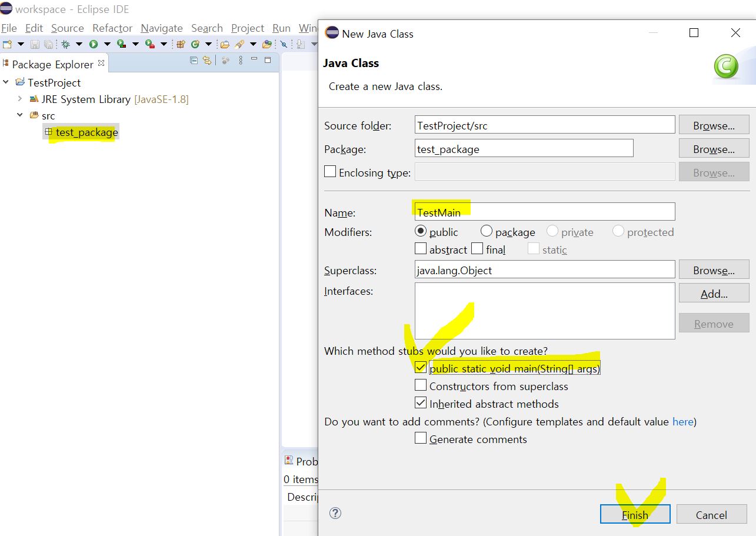756x536 pixels.
Task: Open the Search menu
Action: coord(207,28)
